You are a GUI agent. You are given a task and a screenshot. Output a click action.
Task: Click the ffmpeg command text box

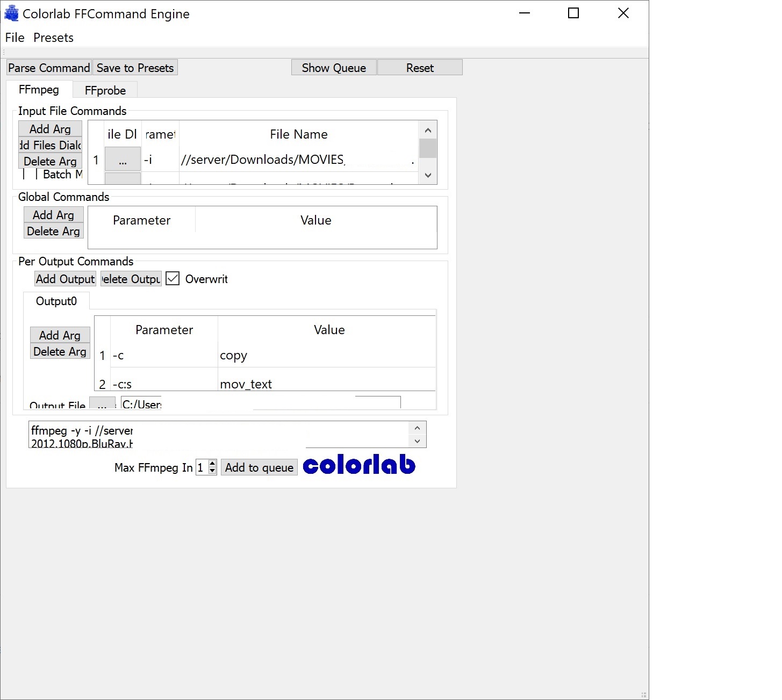(218, 435)
